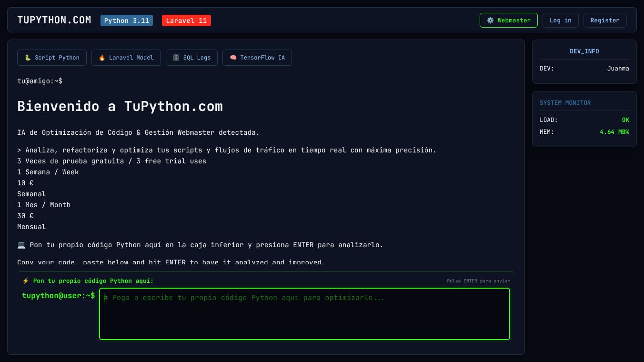
Task: Click the memory value '4.64 MB%'
Action: 614,132
